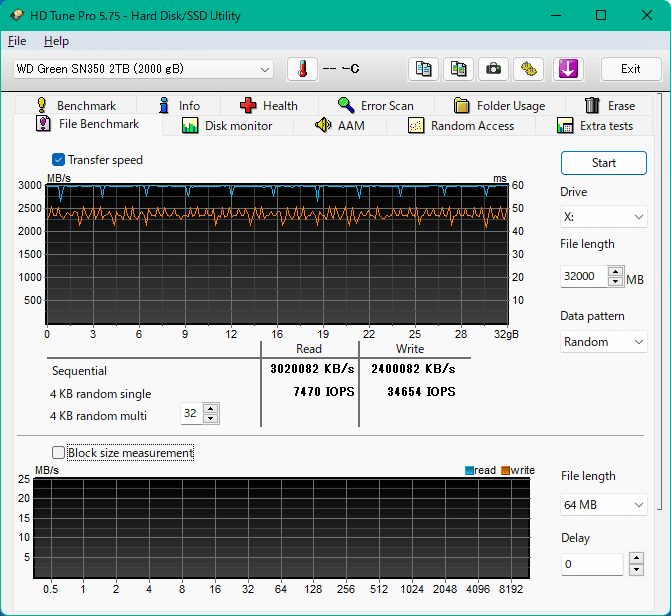Click the copy text to clipboard icon
Viewport: 671px width, 616px height.
423,69
